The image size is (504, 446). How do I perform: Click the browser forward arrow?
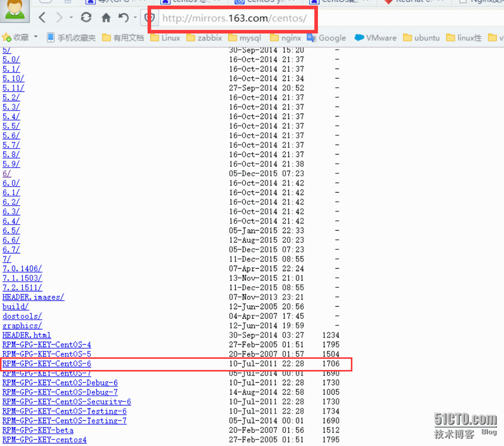pyautogui.click(x=59, y=17)
